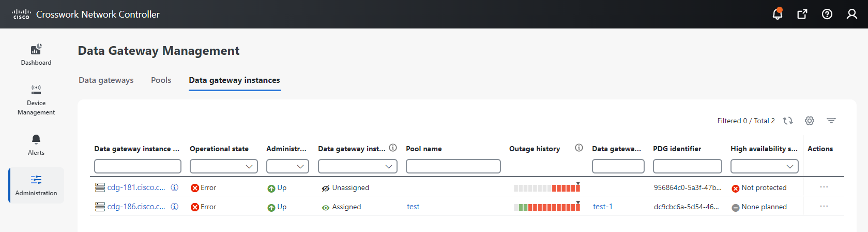Sort by Pool name column header
Viewport: 868px width, 232px height.
[x=424, y=149]
